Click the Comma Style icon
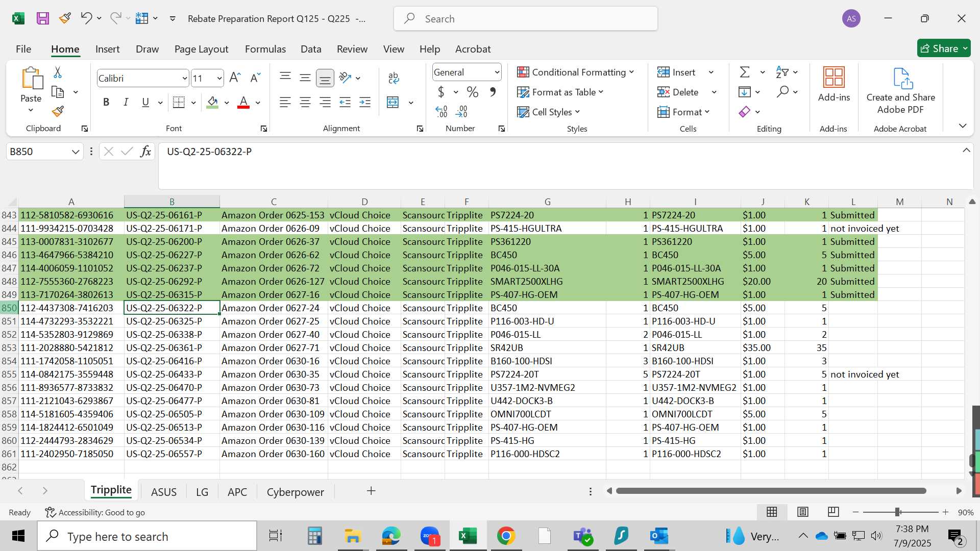980x551 pixels. [493, 92]
